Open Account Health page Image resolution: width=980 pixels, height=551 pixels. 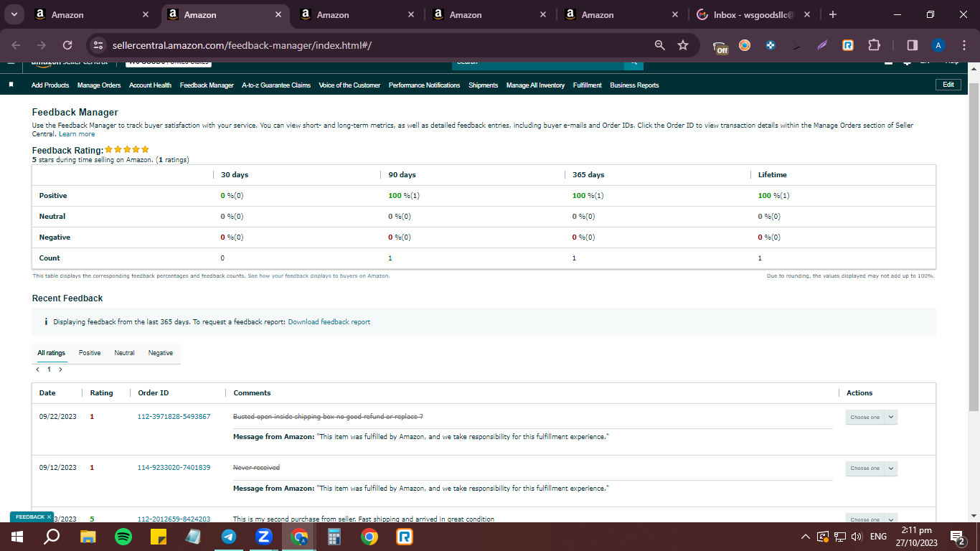click(150, 85)
